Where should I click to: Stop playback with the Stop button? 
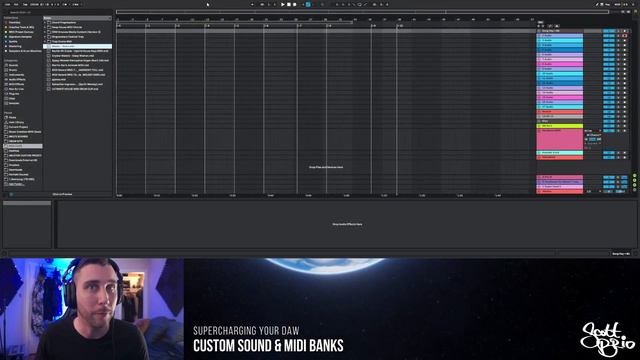click(x=289, y=4)
